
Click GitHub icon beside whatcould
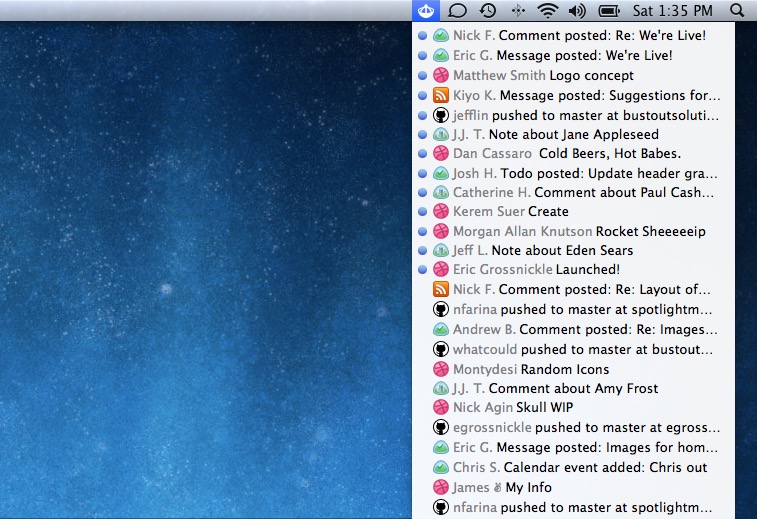click(440, 349)
